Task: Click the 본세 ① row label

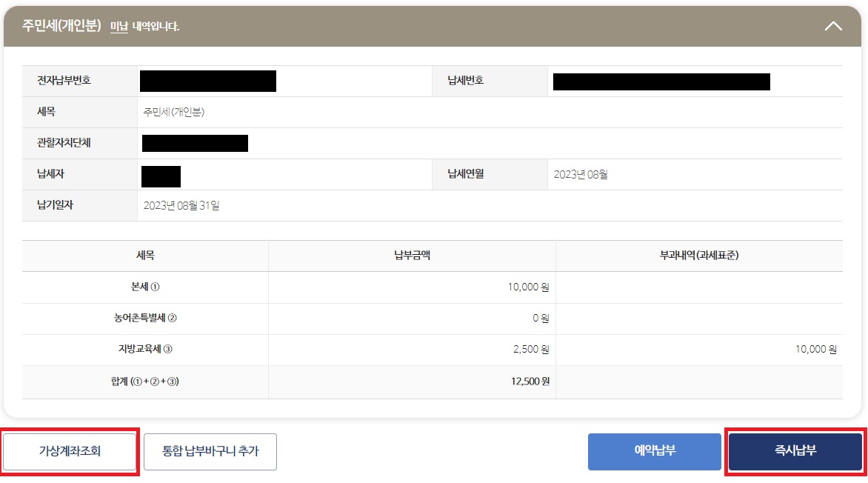Action: (145, 287)
